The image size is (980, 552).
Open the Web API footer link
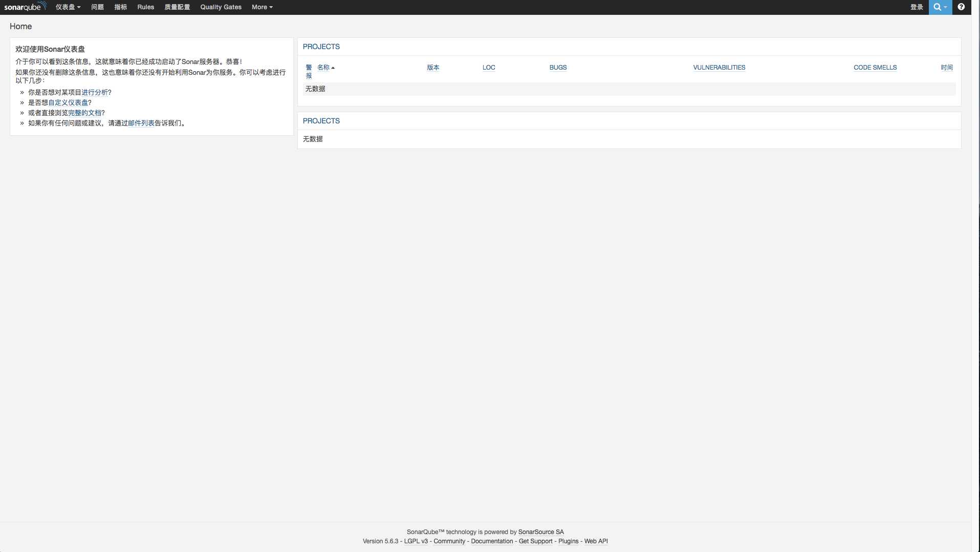tap(596, 541)
